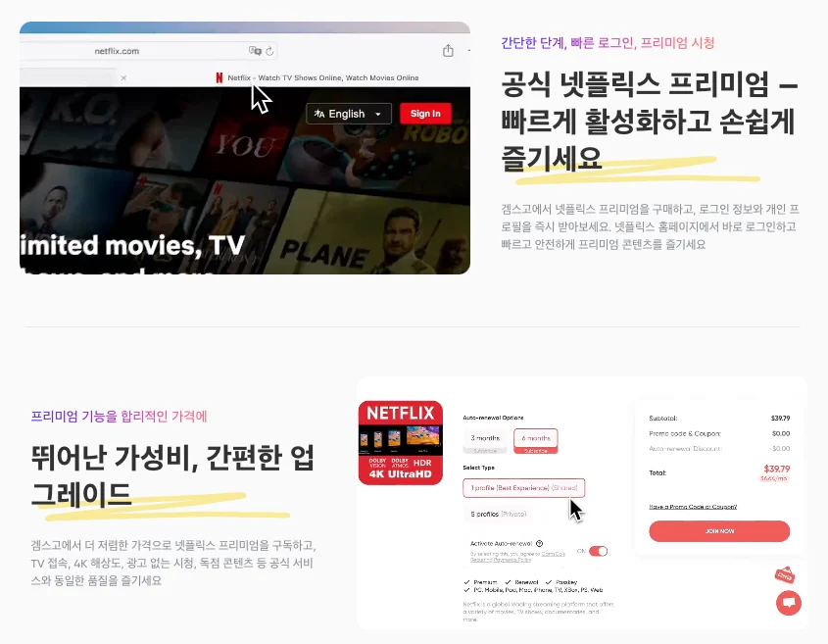828x644 pixels.
Task: Select the 6 months renewal option
Action: (x=535, y=441)
